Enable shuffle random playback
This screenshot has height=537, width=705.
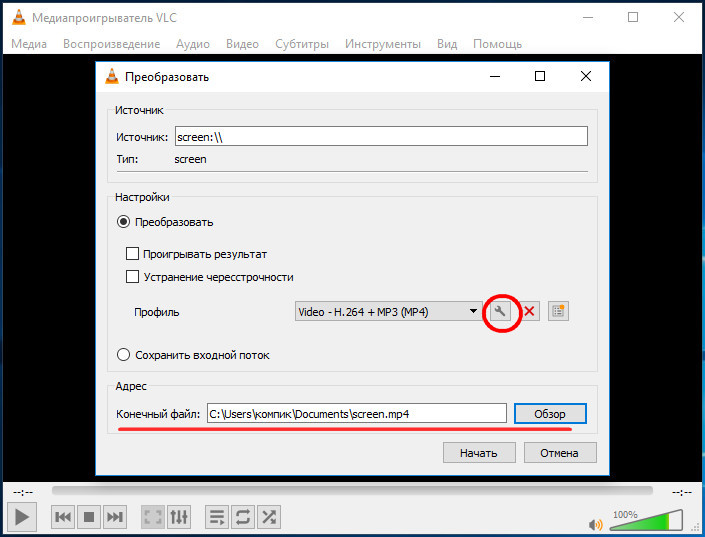[269, 517]
